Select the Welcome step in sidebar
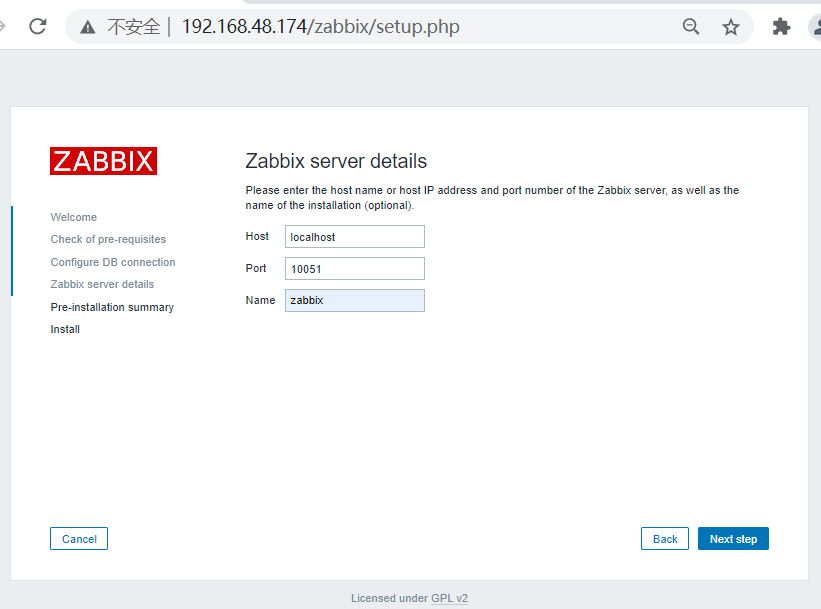Viewport: 821px width, 609px height. coord(74,217)
